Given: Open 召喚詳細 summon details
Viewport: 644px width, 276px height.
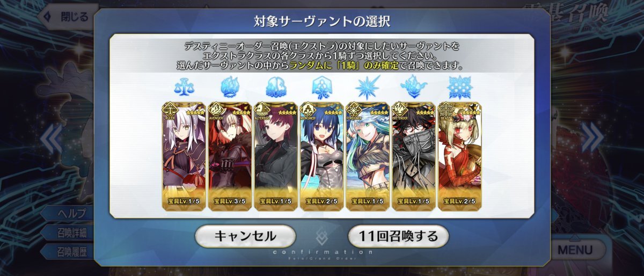Looking at the screenshot, I should pos(71,232).
